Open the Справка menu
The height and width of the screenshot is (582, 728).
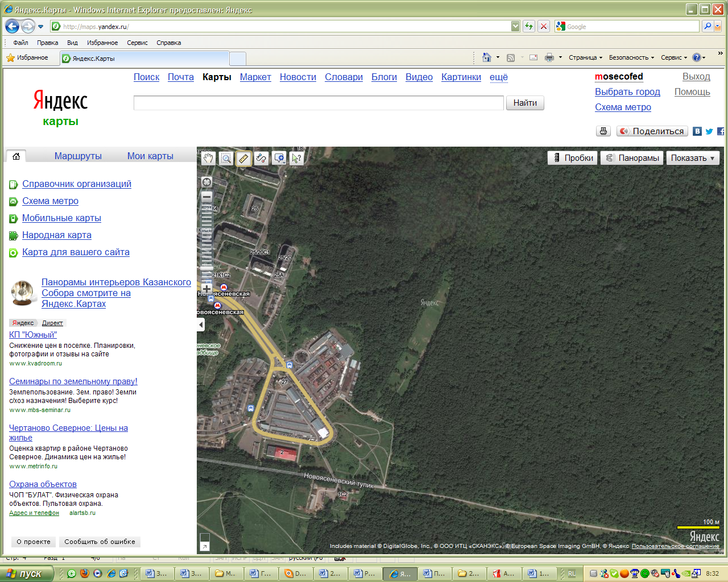(168, 43)
